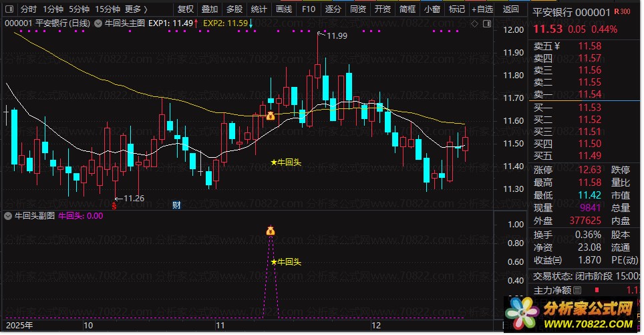This screenshot has width=644, height=335.
Task: Toggle the chart window layout icon
Action: tap(487, 24)
